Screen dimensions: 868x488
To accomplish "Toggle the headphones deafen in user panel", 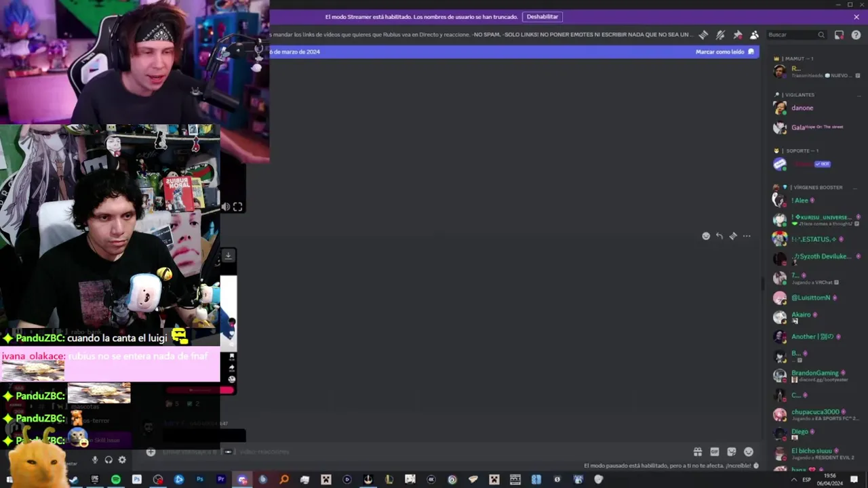I will [x=108, y=460].
